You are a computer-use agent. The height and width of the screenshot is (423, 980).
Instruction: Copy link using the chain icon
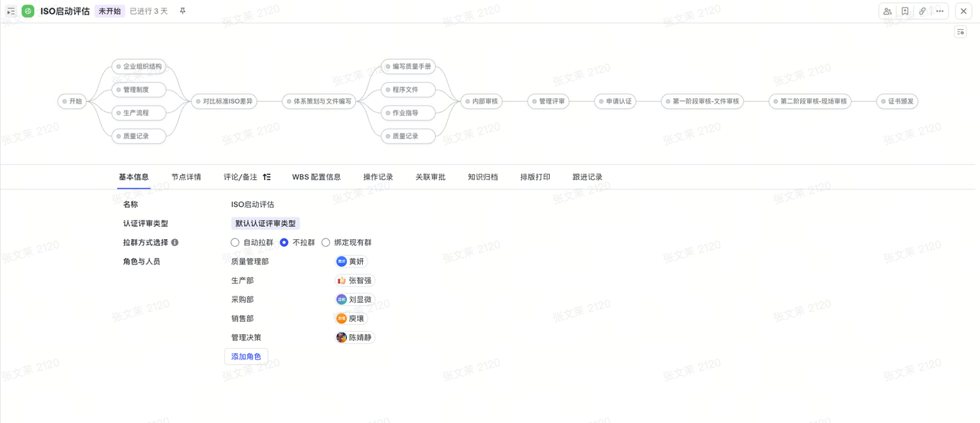(x=923, y=11)
